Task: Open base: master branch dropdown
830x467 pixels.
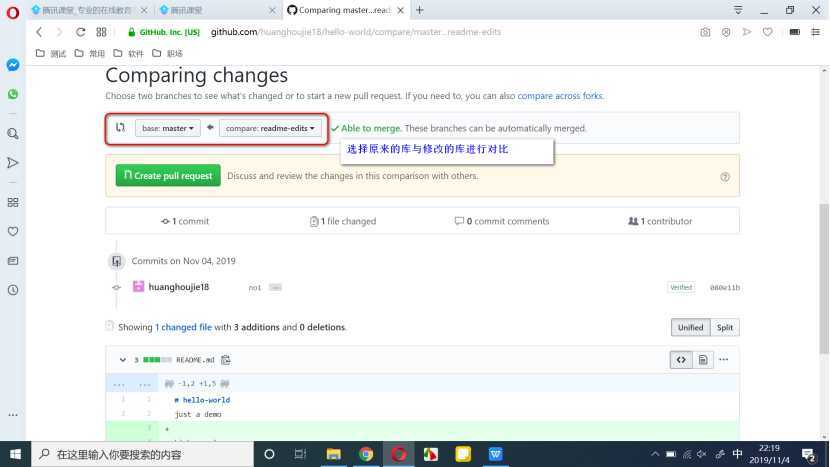Action: (168, 128)
